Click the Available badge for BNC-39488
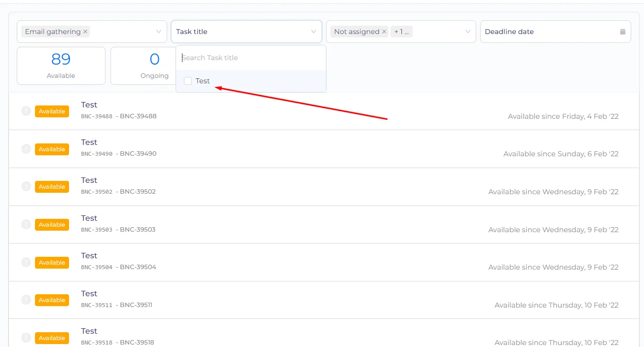Screen dimensions: 644x347 point(52,111)
